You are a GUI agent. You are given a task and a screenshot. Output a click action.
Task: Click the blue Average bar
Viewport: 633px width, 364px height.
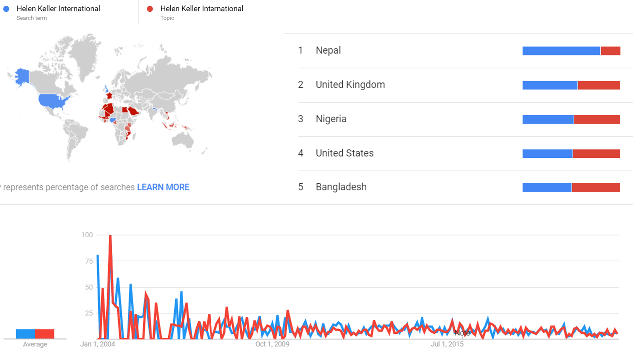(25, 334)
